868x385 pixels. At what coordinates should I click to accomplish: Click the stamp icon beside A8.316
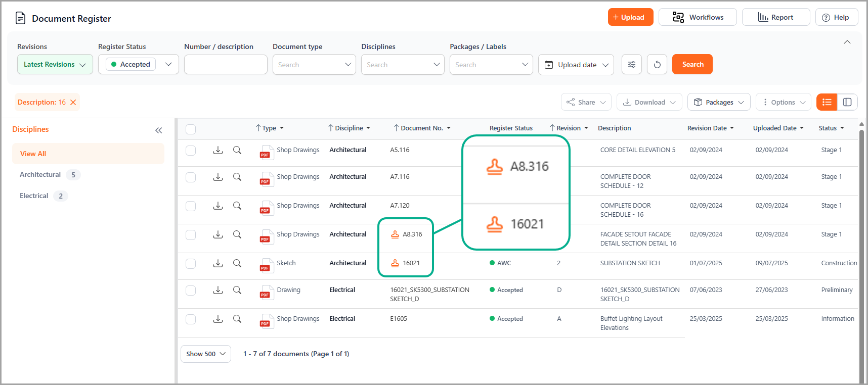(x=395, y=234)
